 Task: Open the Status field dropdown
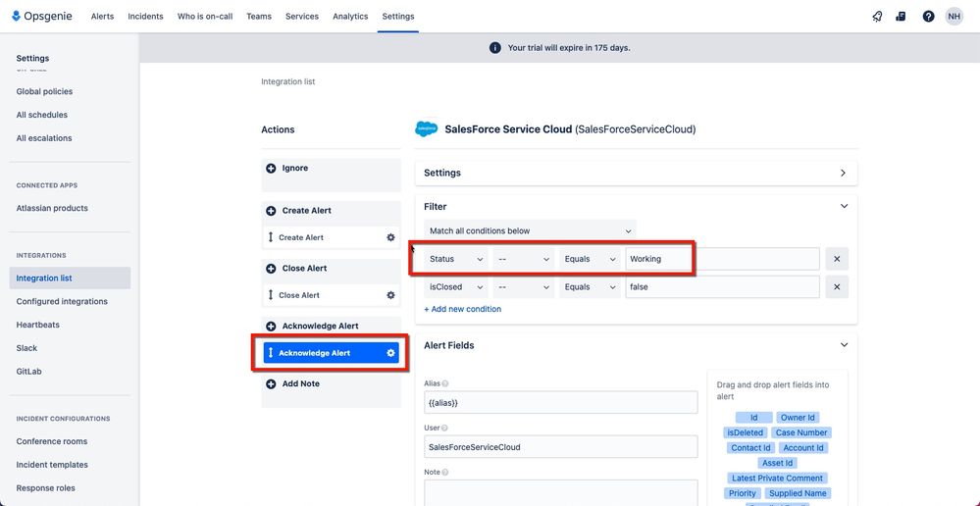pyautogui.click(x=455, y=259)
